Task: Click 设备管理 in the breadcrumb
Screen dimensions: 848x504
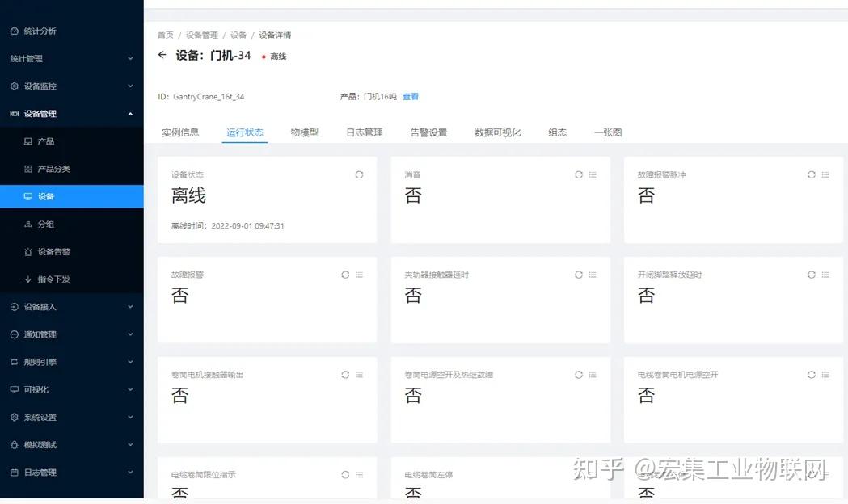Action: point(202,35)
